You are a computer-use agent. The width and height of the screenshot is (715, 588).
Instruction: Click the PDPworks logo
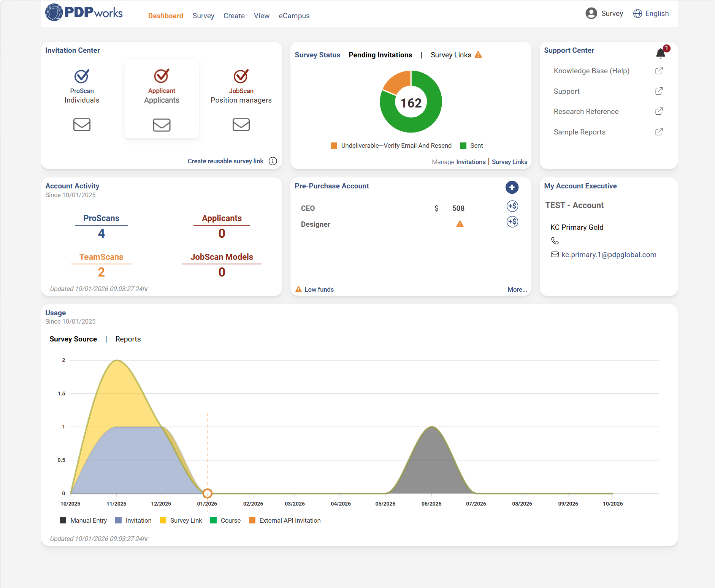pyautogui.click(x=84, y=13)
